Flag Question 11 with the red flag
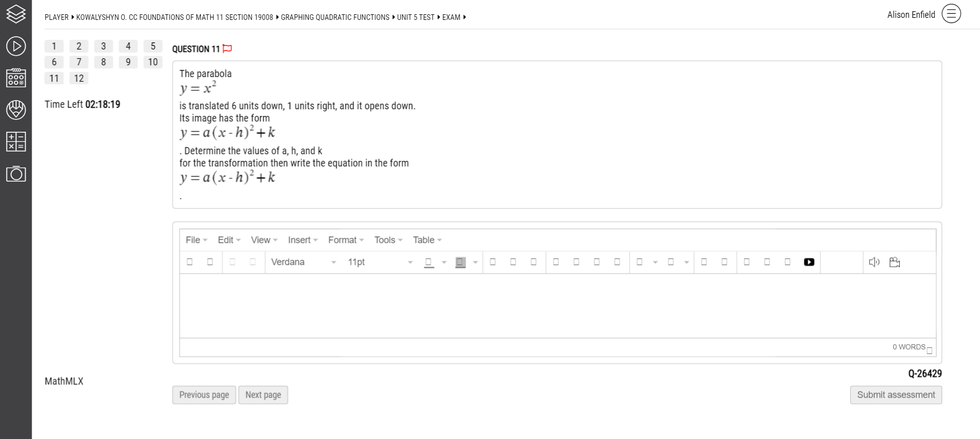Image resolution: width=980 pixels, height=439 pixels. click(x=228, y=48)
